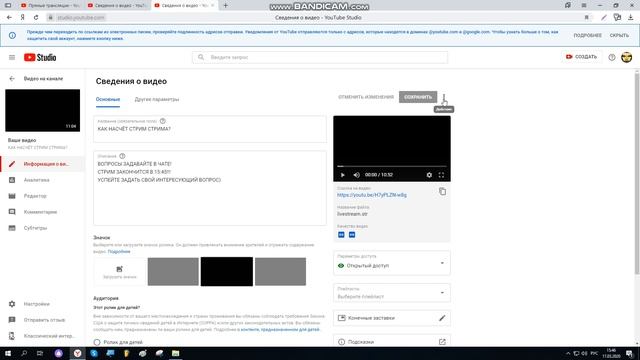Viewport: 640px width, 360px height.
Task: Click the video title input field
Action: point(210,129)
